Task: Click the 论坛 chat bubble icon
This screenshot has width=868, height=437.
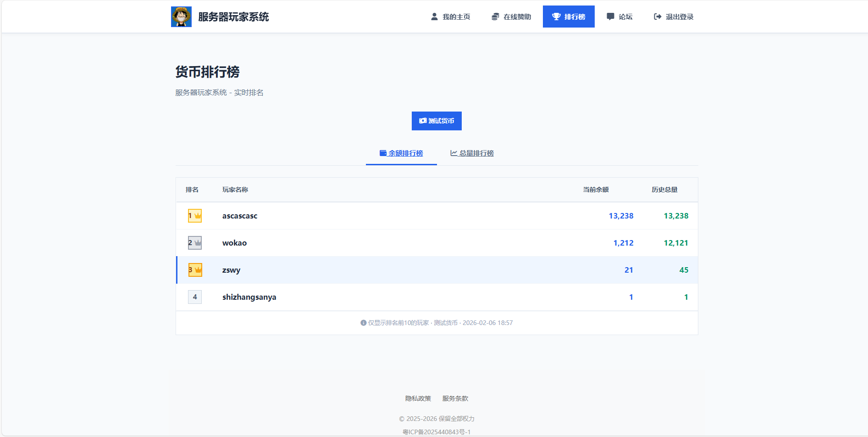Action: (610, 16)
